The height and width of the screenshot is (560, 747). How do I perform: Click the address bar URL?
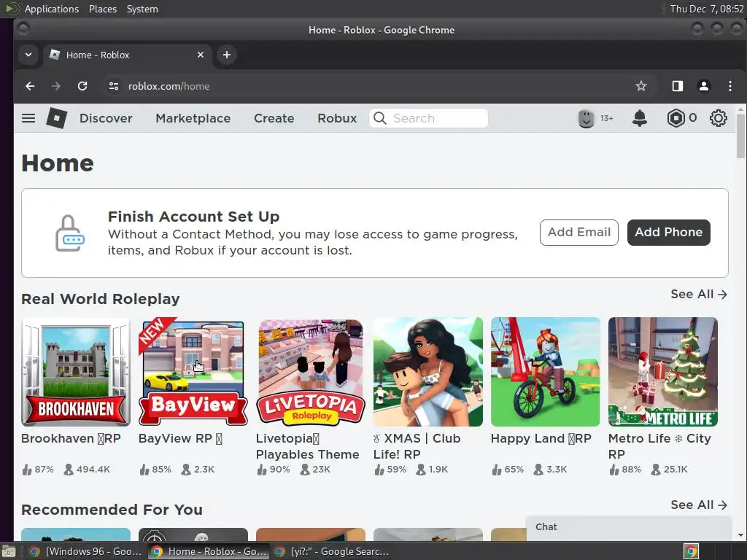(x=169, y=86)
